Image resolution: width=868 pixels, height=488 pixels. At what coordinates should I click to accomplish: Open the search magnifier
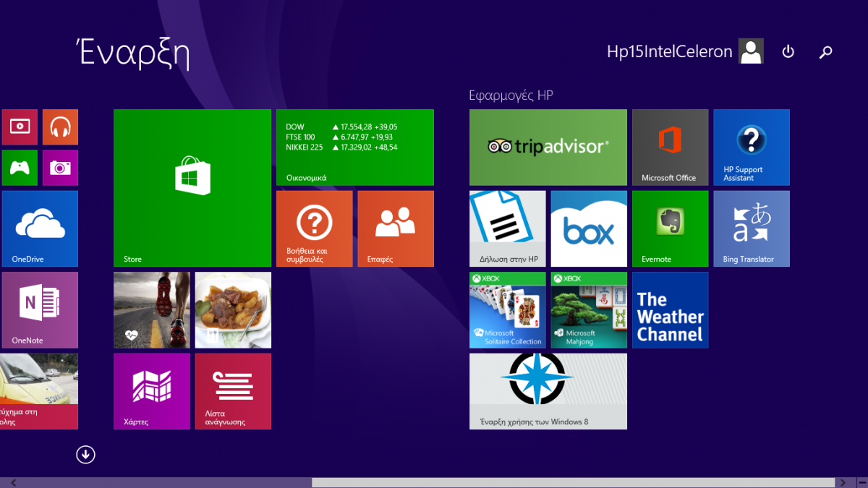click(x=825, y=51)
